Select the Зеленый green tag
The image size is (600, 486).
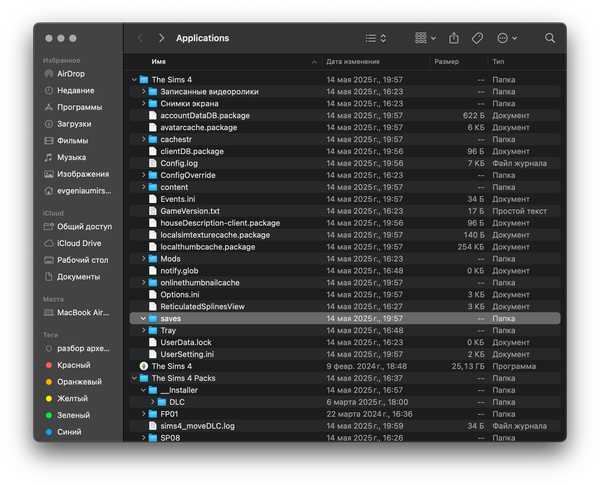(x=68, y=416)
